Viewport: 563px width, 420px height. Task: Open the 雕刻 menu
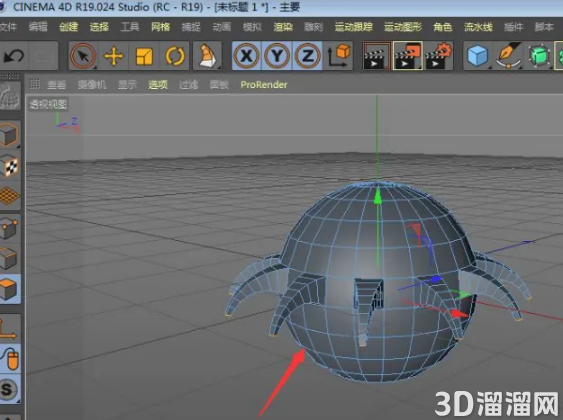pos(313,27)
